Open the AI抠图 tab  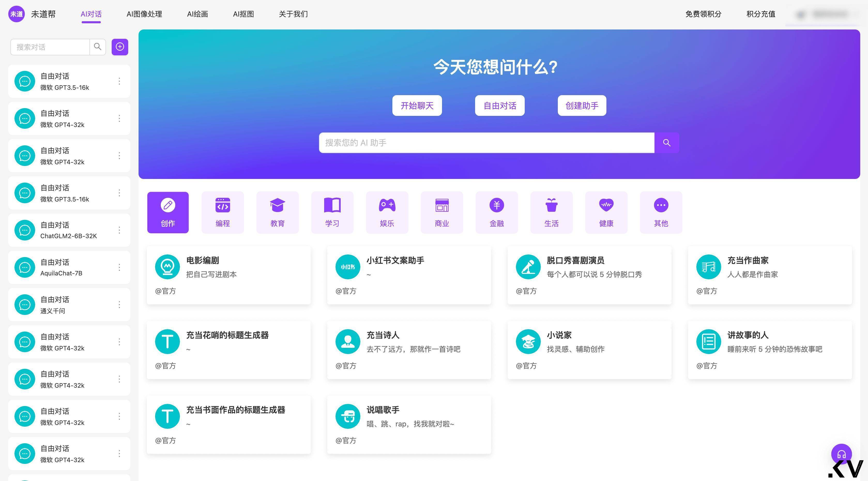pos(243,14)
